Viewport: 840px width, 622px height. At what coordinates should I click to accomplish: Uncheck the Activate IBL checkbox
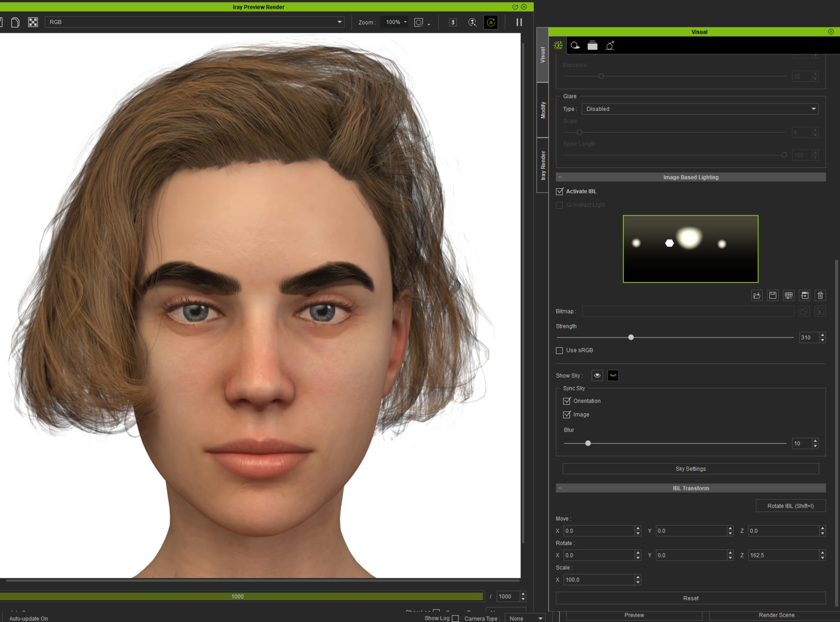(x=559, y=192)
